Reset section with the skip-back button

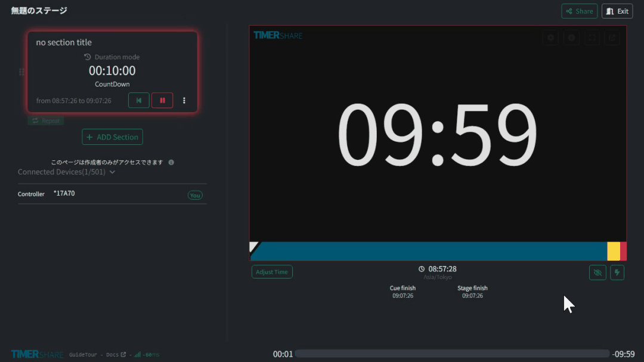pyautogui.click(x=138, y=101)
